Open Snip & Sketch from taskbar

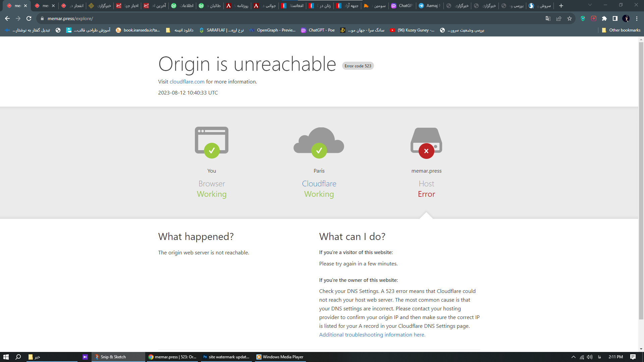113,357
